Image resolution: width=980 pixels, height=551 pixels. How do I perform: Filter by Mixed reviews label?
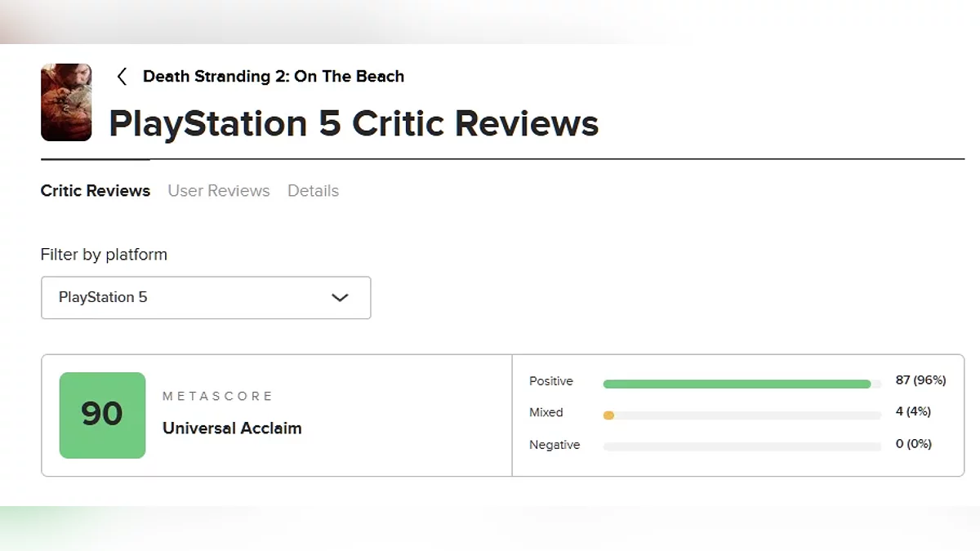click(546, 413)
